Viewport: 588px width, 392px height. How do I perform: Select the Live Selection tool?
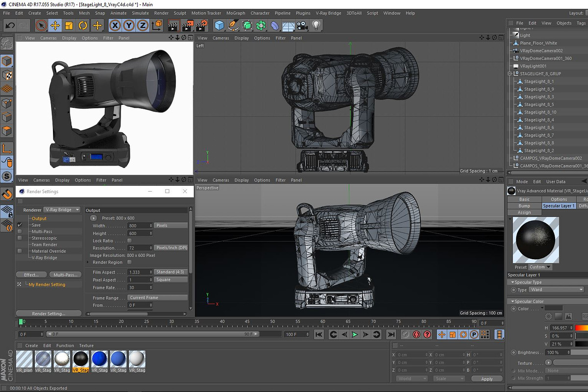41,25
